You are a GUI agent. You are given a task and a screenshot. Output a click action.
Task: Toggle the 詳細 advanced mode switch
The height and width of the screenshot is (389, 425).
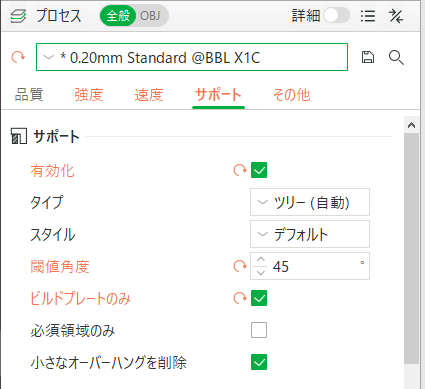click(336, 15)
